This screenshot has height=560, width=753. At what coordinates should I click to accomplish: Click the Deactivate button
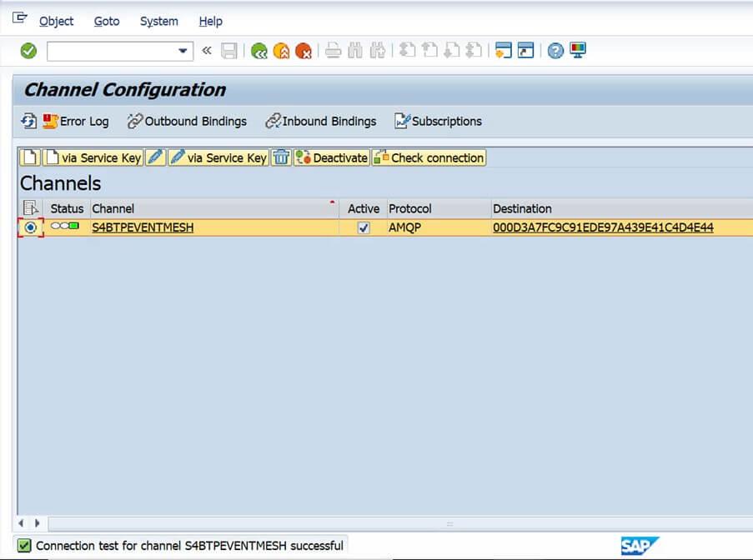click(x=332, y=157)
